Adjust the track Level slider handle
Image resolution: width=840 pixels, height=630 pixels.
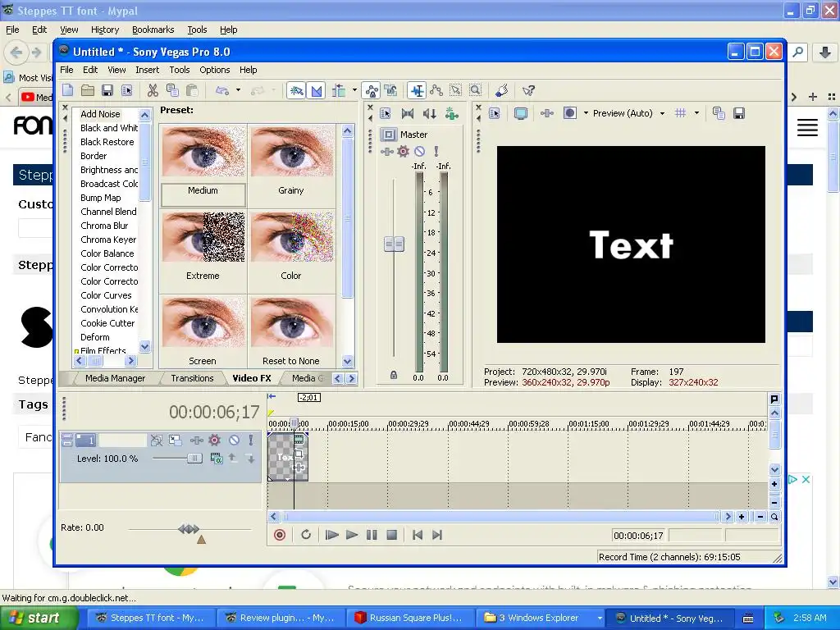click(194, 458)
